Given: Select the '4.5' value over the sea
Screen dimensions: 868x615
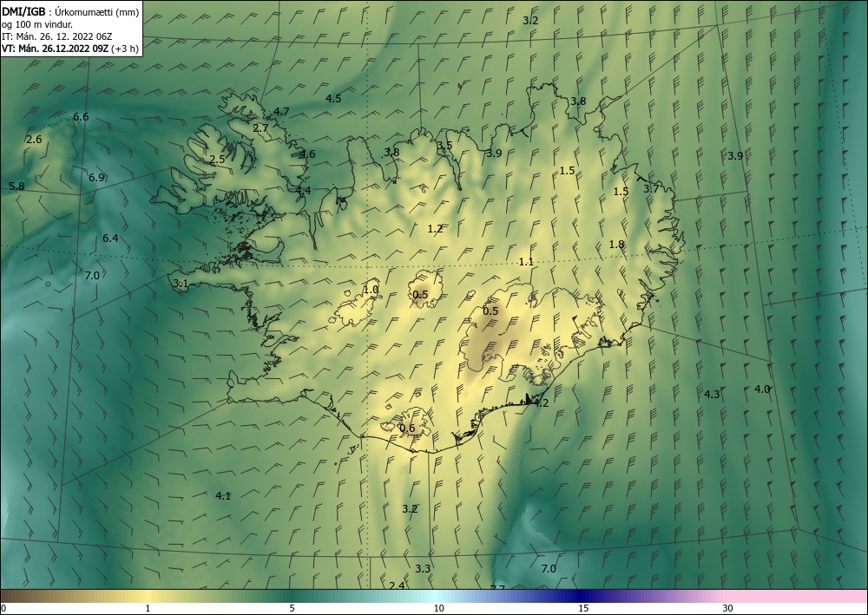Looking at the screenshot, I should (333, 98).
